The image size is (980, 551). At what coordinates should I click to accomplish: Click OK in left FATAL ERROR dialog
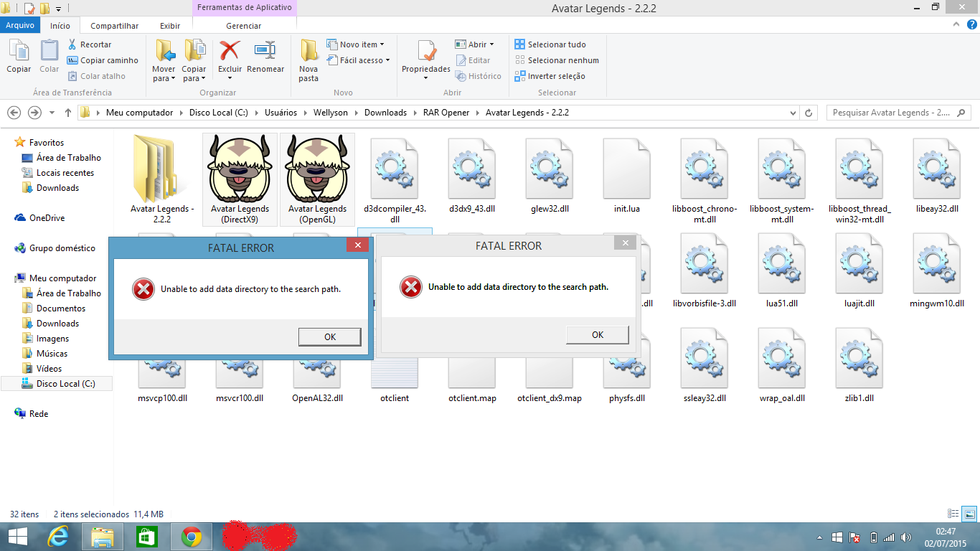tap(330, 336)
